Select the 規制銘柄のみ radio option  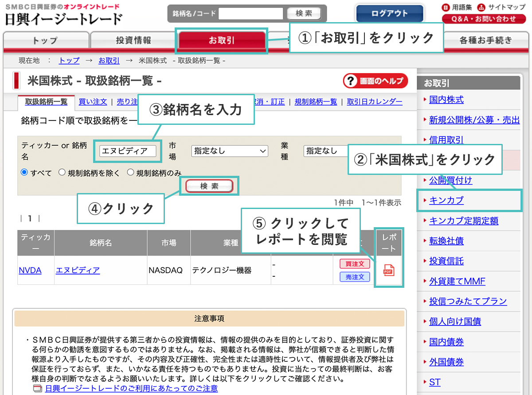tap(130, 173)
